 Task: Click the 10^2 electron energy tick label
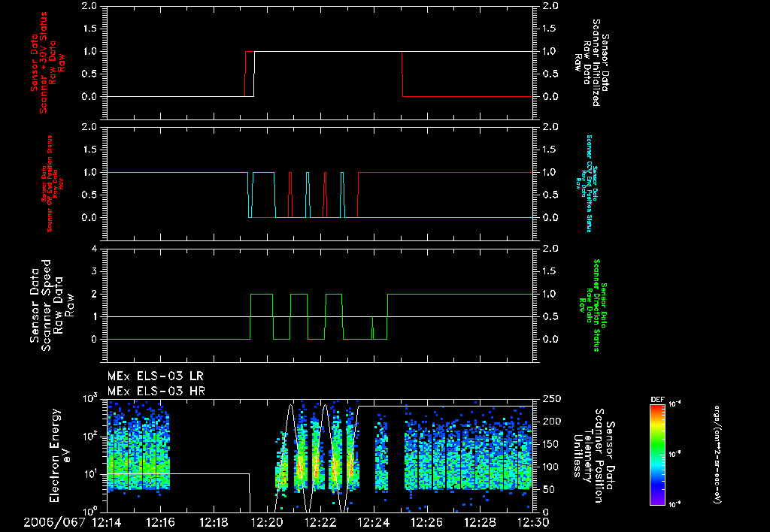tap(90, 437)
